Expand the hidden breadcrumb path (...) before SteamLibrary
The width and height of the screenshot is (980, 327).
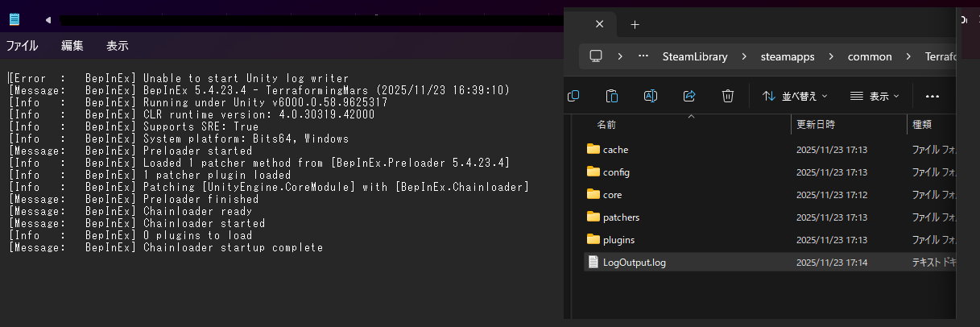(x=643, y=56)
